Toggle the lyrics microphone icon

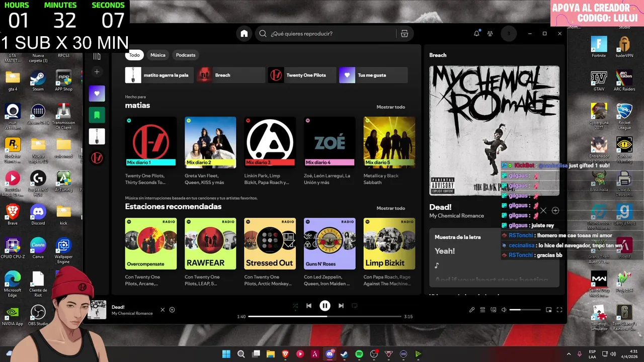(x=472, y=310)
